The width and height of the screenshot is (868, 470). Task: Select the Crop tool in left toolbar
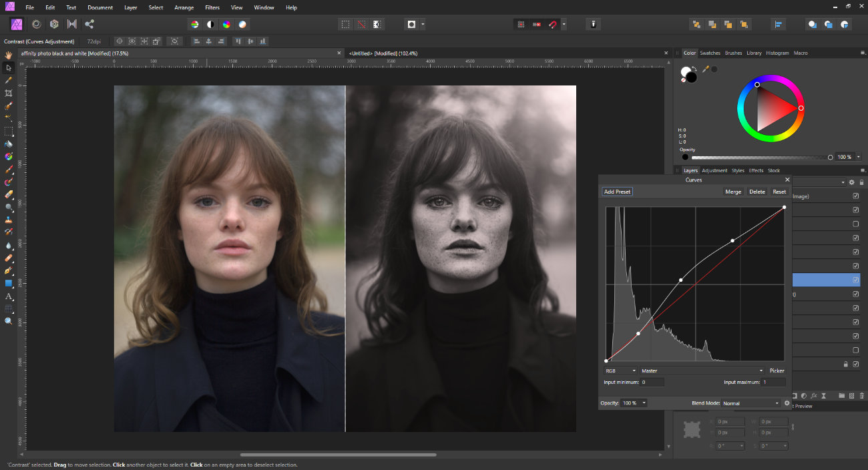(9, 93)
